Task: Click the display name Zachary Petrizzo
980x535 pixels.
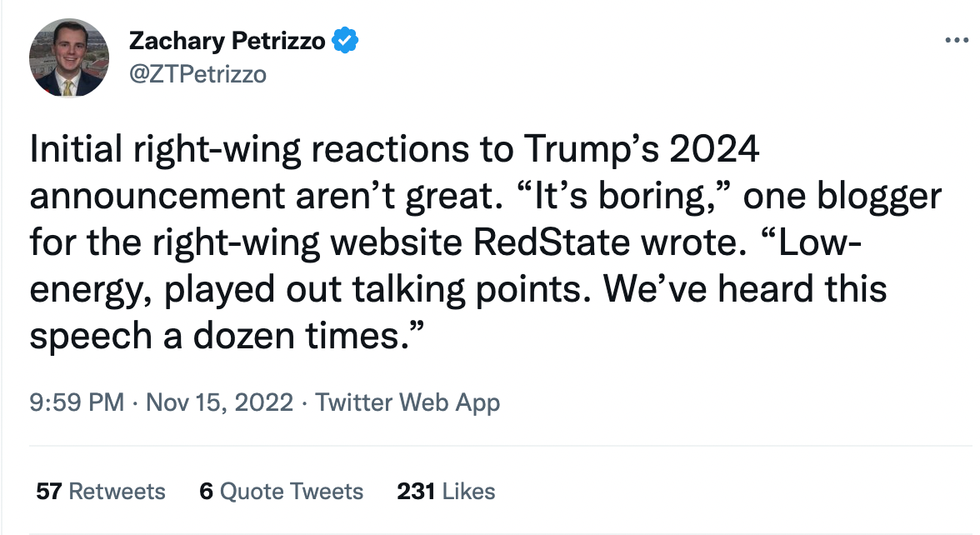Action: pyautogui.click(x=228, y=41)
